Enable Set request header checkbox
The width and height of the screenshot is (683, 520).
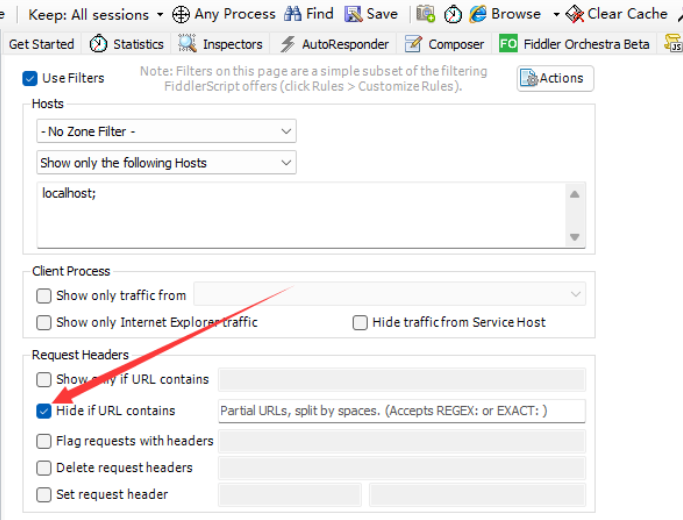point(44,495)
